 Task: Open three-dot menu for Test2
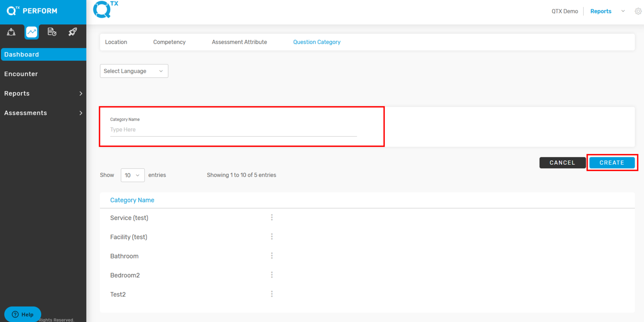click(272, 294)
